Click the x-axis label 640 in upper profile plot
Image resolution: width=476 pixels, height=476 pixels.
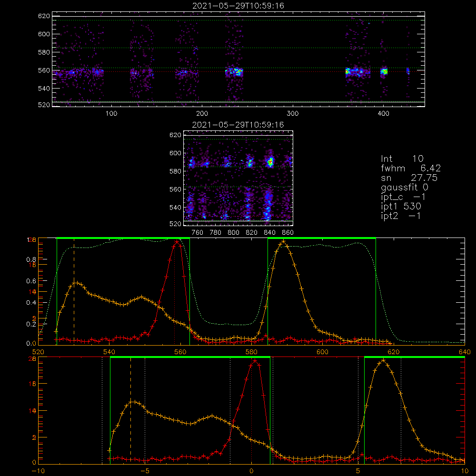(465, 352)
